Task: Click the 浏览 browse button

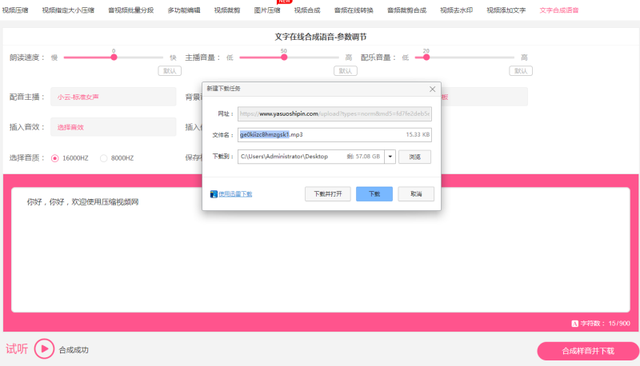Action: click(x=415, y=157)
